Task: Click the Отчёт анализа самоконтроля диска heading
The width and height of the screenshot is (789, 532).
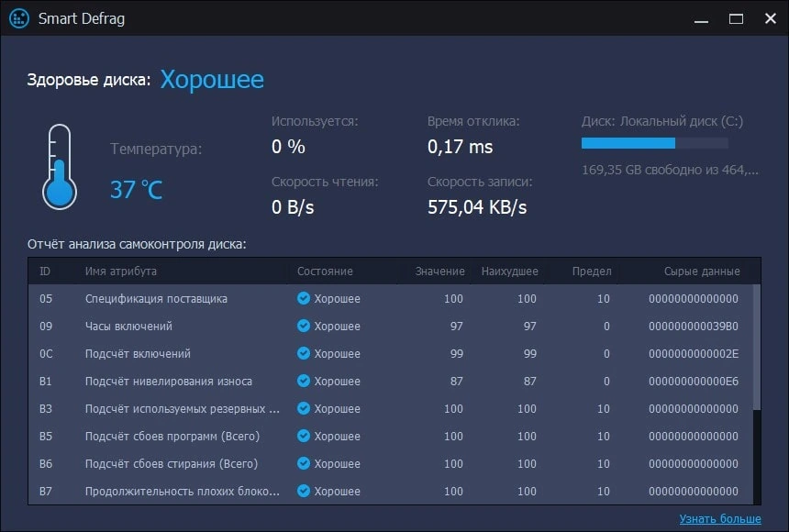Action: click(137, 244)
